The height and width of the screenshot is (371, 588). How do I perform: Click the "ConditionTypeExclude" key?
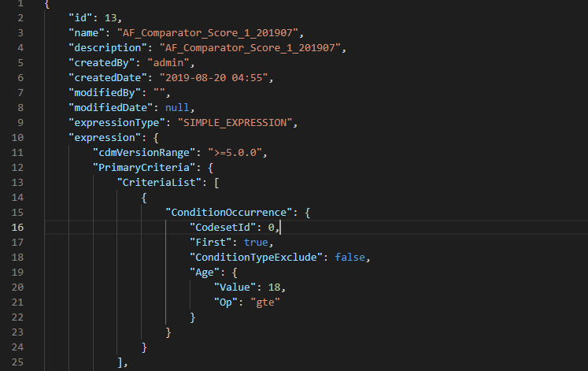coord(256,258)
